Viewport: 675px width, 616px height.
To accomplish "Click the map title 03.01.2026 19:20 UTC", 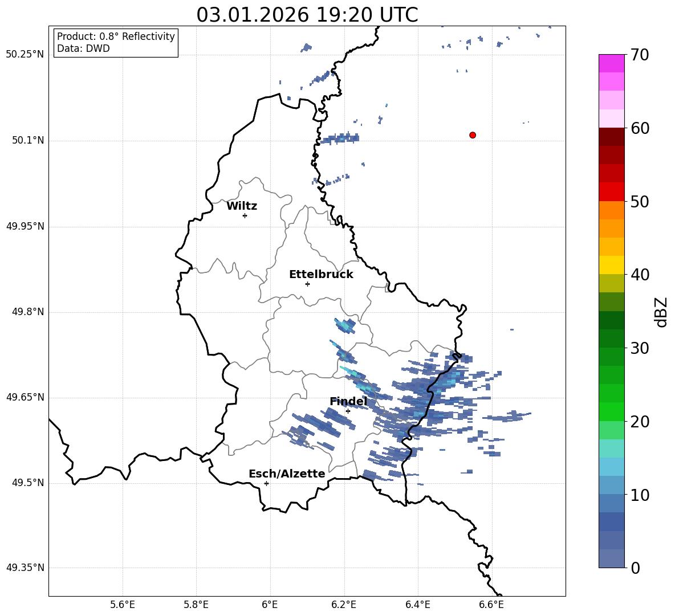I will [x=307, y=15].
